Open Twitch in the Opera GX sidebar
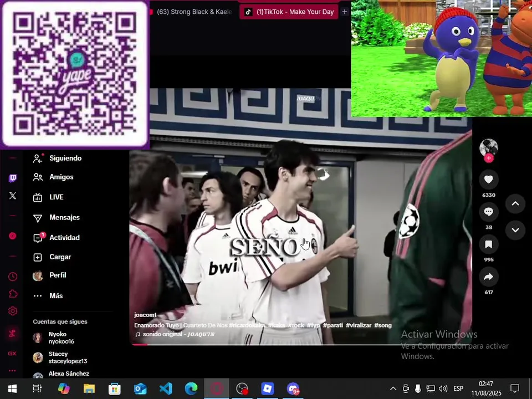Viewport: 532px width, 399px height. coord(13,178)
